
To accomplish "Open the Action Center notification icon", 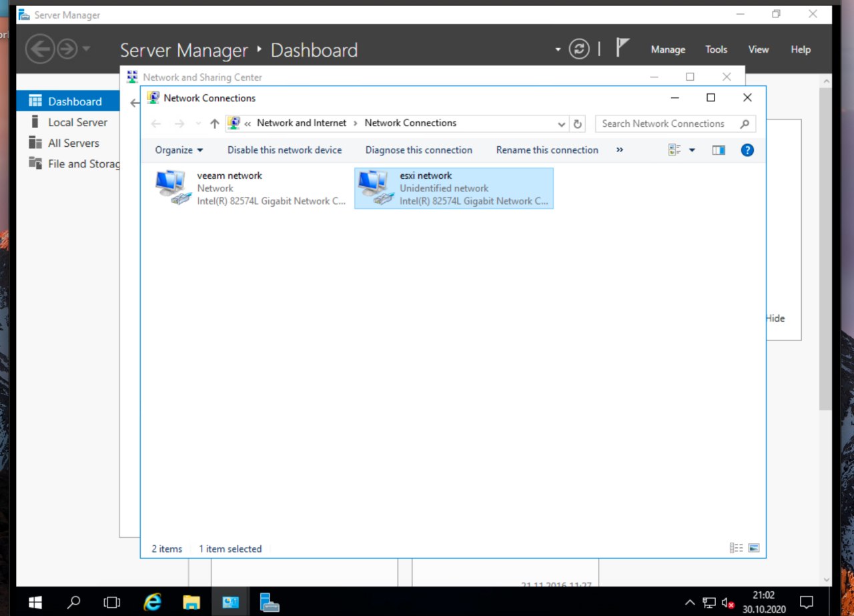I will coord(806,603).
